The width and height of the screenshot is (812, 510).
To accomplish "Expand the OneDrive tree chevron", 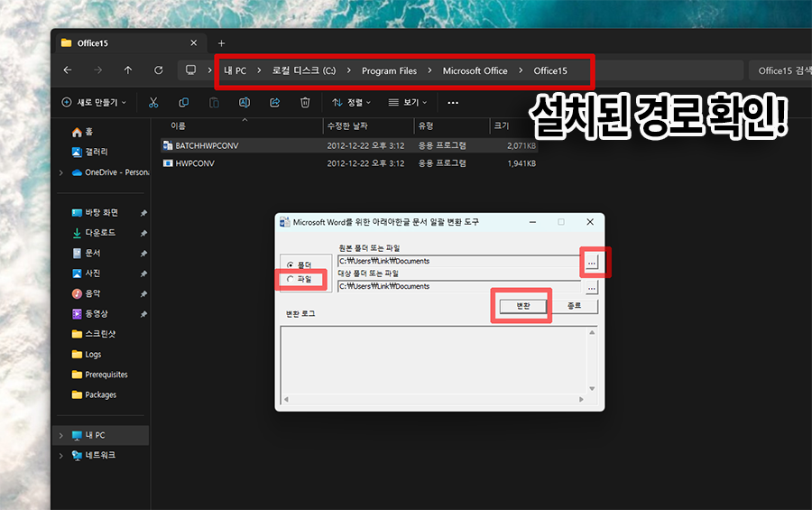I will pyautogui.click(x=61, y=172).
